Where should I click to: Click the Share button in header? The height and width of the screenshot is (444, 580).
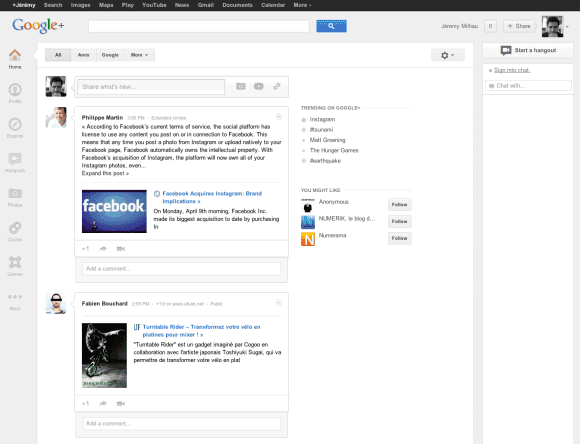[x=519, y=26]
